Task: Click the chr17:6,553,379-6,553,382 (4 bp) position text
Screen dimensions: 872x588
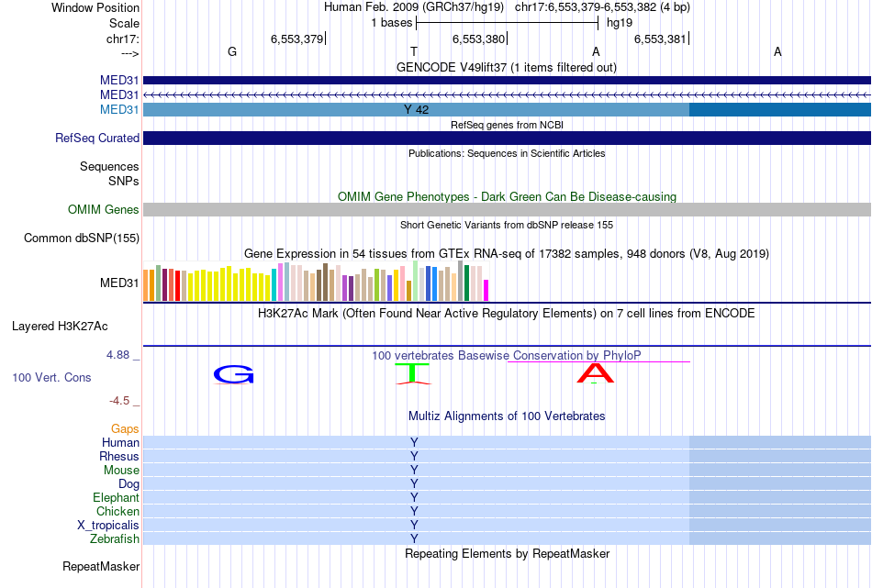Action: pyautogui.click(x=602, y=7)
